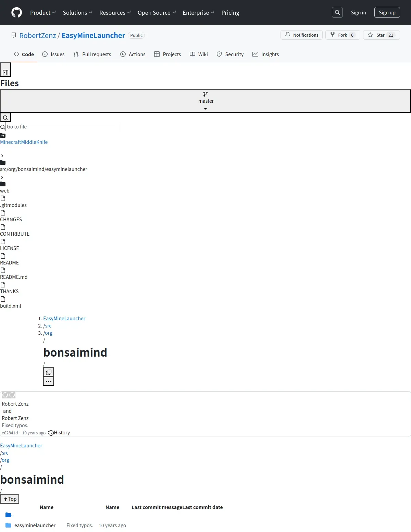The height and width of the screenshot is (532, 411).
Task: Click the Sign in link
Action: [x=358, y=12]
